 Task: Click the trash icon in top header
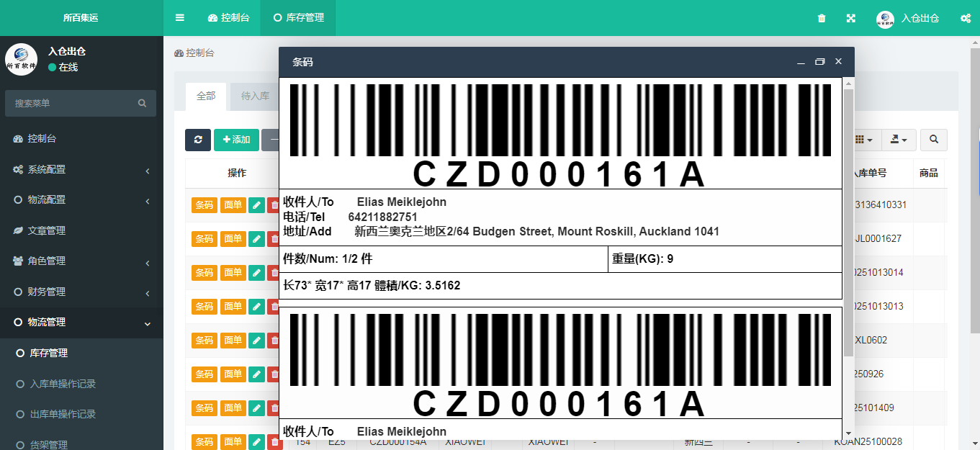click(822, 18)
